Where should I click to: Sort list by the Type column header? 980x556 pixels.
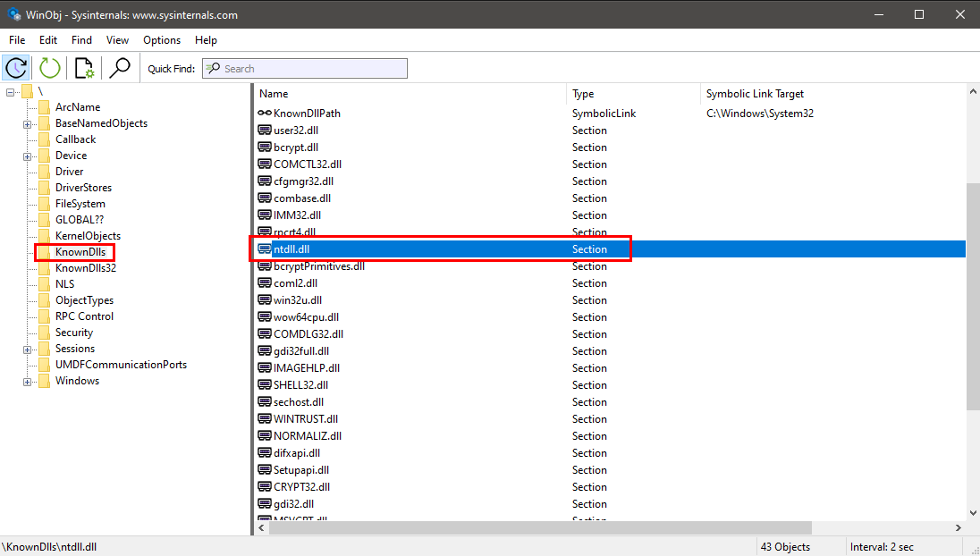tap(633, 94)
